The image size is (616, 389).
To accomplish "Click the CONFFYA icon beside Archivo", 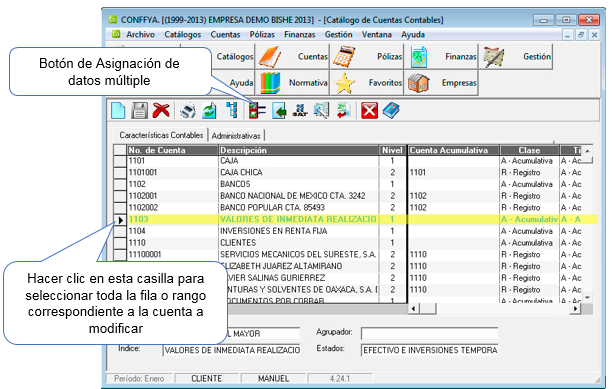I will point(116,34).
